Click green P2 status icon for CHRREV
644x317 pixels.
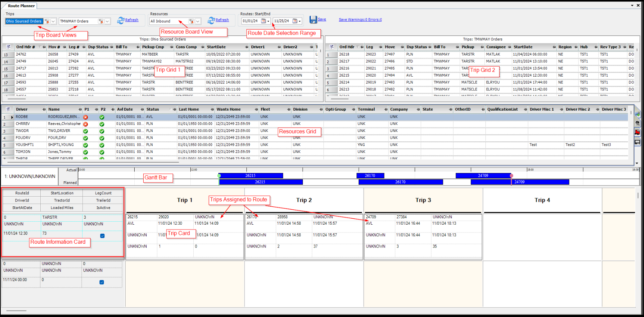(x=102, y=124)
